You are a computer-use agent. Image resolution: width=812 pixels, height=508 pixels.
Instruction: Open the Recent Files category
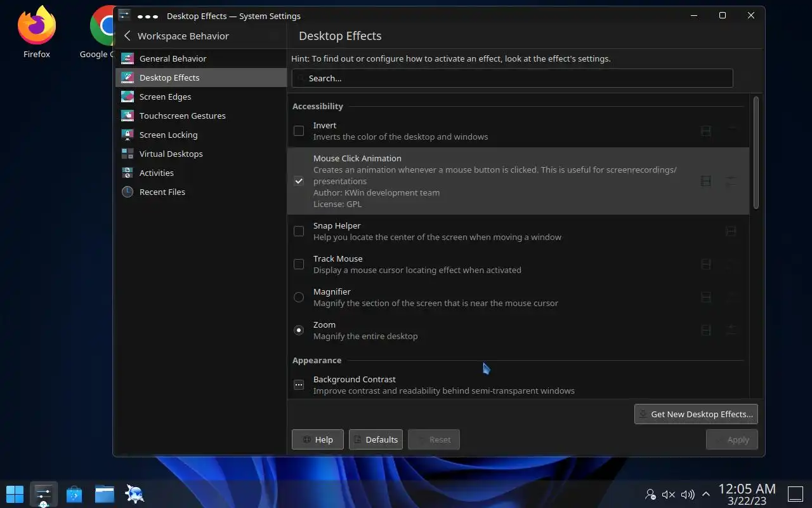click(200, 192)
